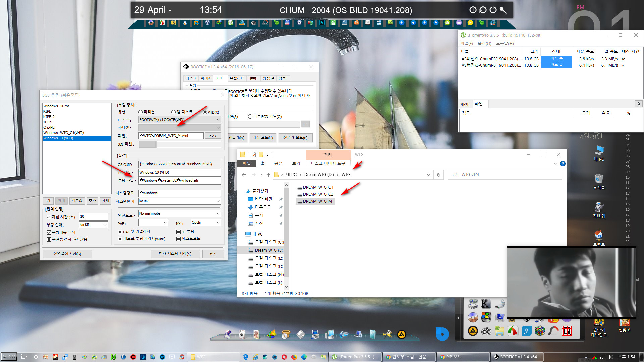This screenshot has width=644, height=362.
Task: Click the restart arrow icon in the top header bar
Action: click(x=483, y=10)
